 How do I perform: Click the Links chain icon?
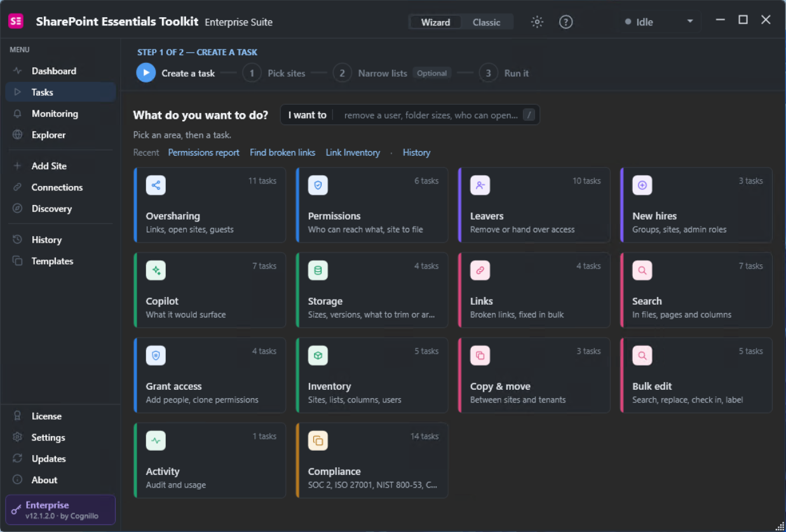coord(480,270)
